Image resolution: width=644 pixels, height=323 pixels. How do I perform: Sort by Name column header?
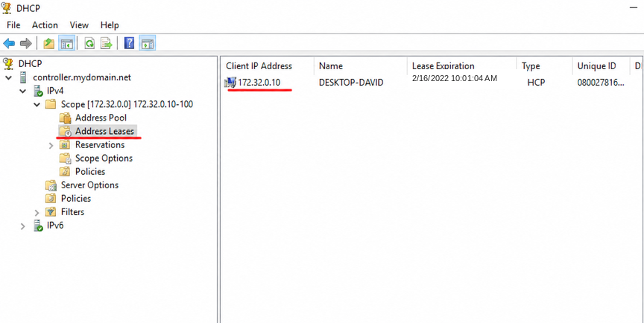click(x=361, y=65)
